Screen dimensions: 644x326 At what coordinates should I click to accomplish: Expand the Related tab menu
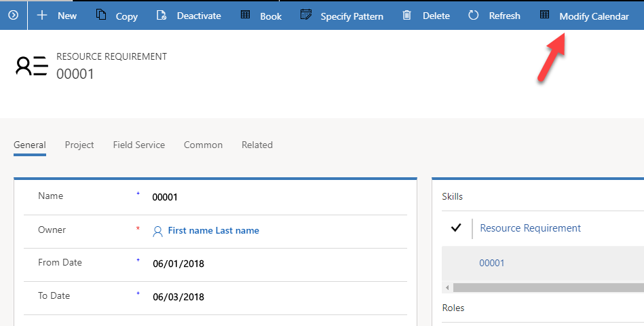pos(257,145)
